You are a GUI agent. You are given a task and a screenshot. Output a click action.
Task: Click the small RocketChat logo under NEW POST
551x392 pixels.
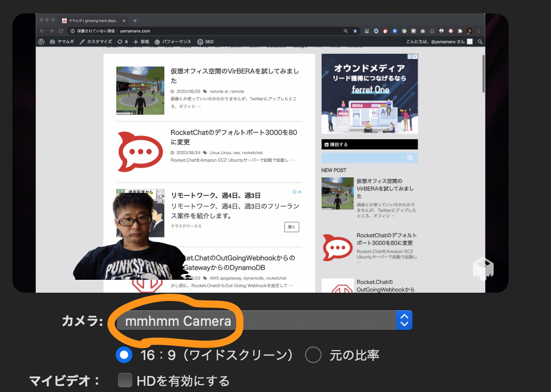338,248
